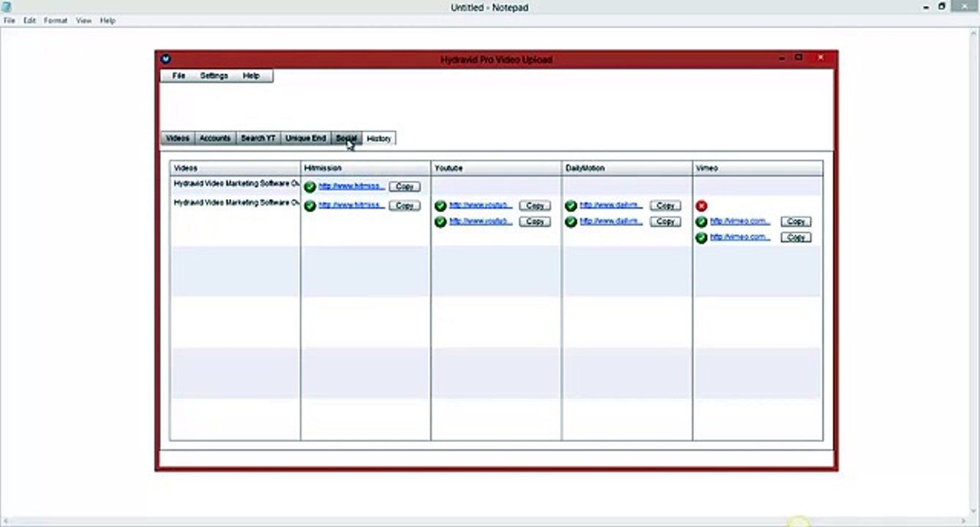Select the History tab
The image size is (980, 527).
pyautogui.click(x=379, y=138)
